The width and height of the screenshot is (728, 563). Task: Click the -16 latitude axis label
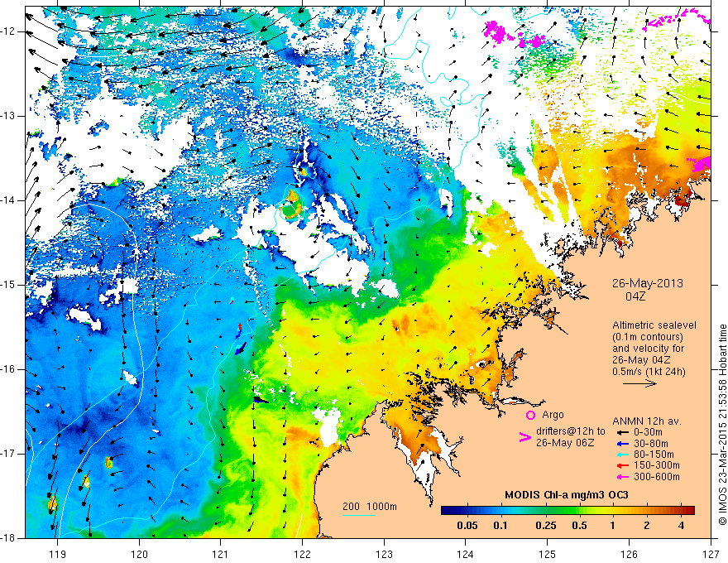8,369
